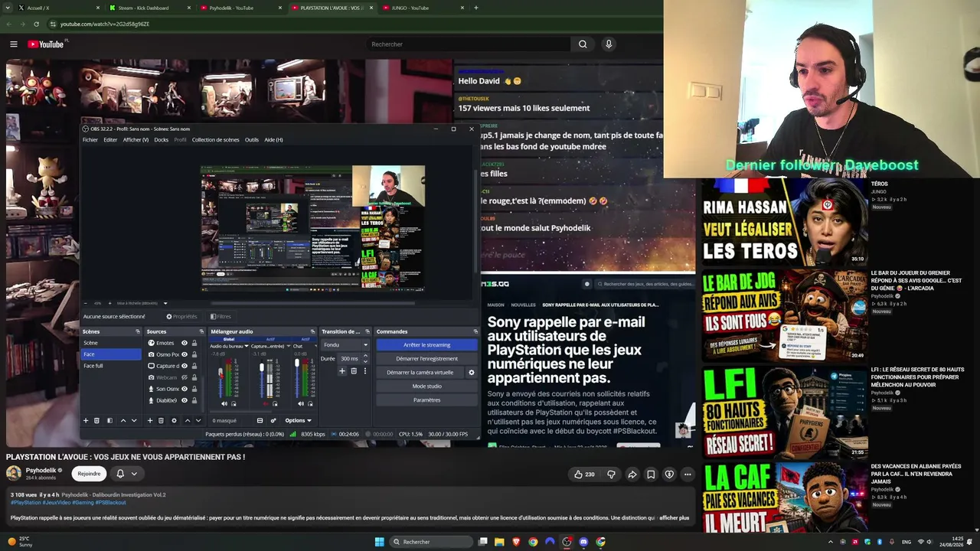Save the YouTube video to a playlist
Screen dimensions: 980x551
pyautogui.click(x=651, y=474)
